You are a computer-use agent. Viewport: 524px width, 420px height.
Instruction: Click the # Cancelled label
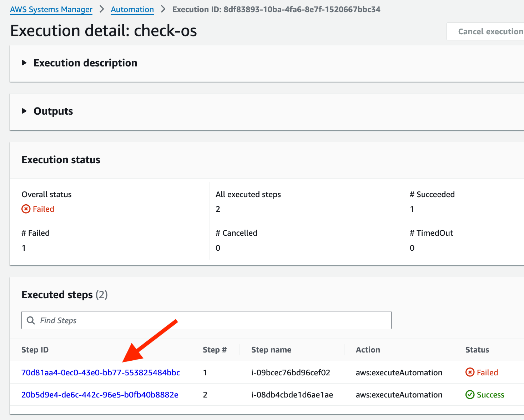[236, 233]
